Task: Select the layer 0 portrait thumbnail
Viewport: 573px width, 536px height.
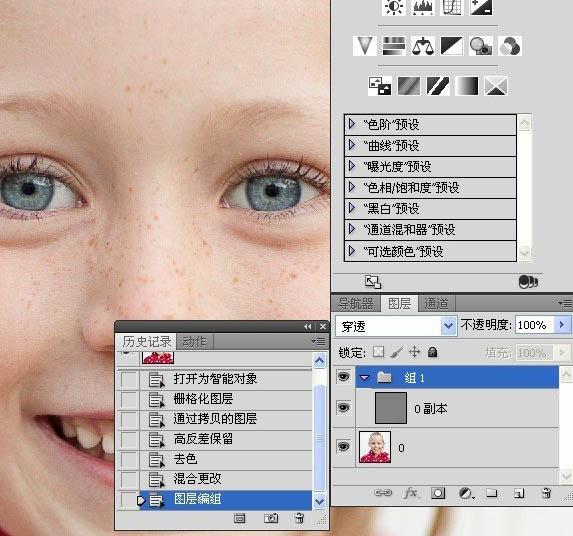Action: (x=375, y=447)
